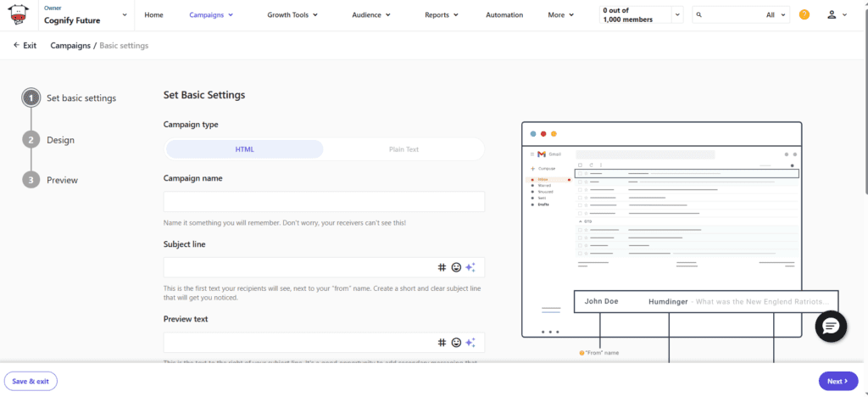Open the live chat bubble widget

coord(832,327)
